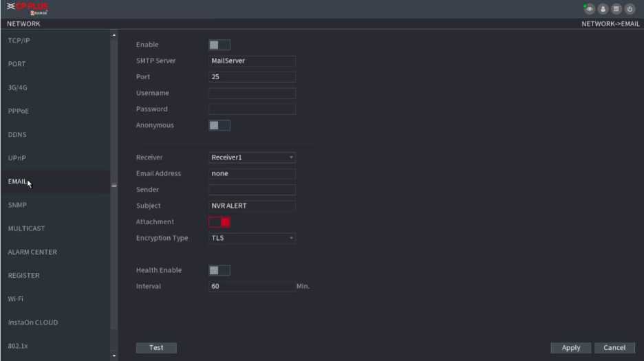Open the Receiver dropdown
The height and width of the screenshot is (361, 644).
pos(252,157)
